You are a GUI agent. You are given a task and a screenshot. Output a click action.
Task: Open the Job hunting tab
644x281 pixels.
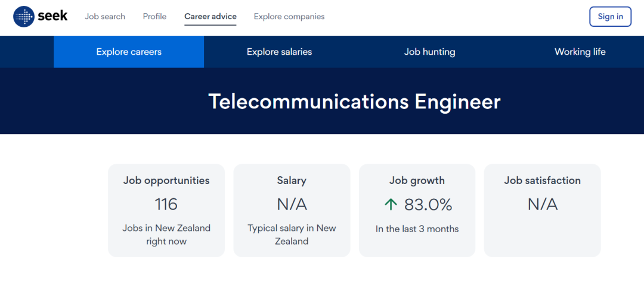coord(429,52)
